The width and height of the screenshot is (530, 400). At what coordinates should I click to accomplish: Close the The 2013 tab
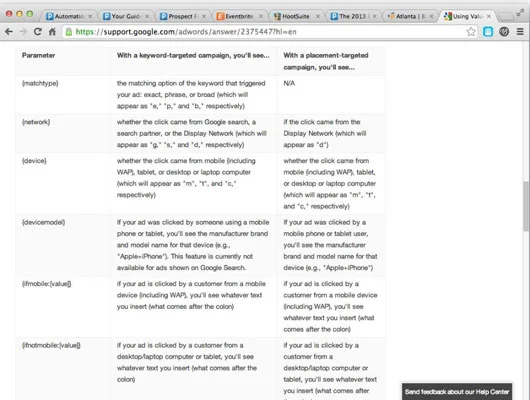(374, 16)
